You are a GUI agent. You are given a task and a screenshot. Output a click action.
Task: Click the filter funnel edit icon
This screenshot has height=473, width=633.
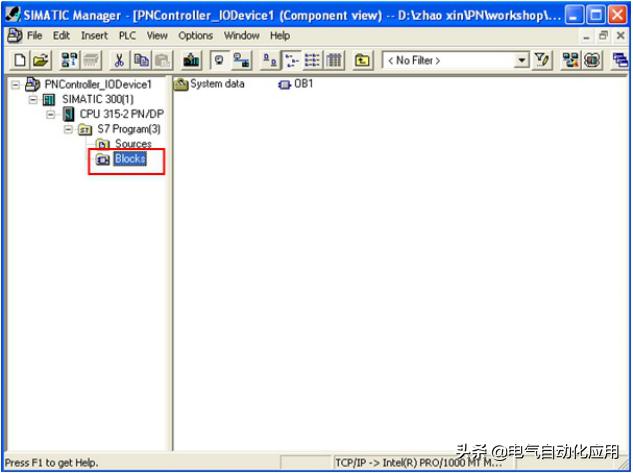coord(542,61)
